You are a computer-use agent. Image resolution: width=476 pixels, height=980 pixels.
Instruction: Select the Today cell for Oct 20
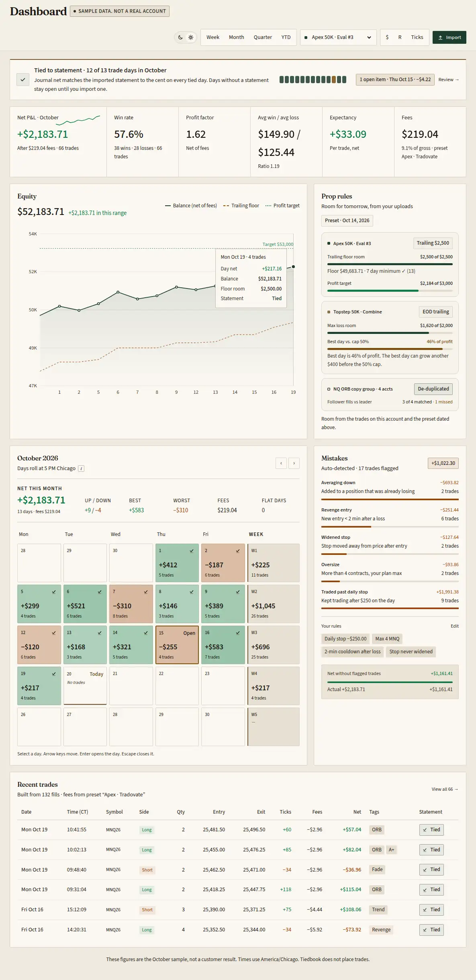click(85, 686)
